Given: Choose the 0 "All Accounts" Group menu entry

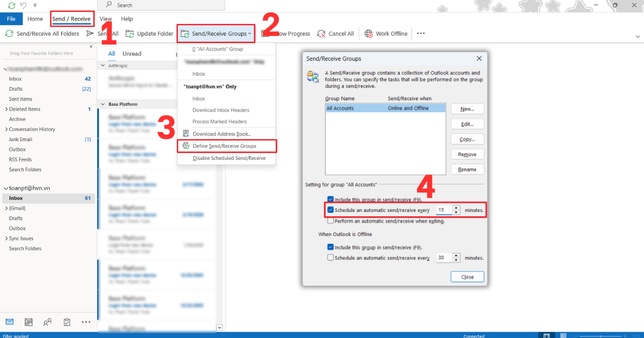Looking at the screenshot, I should tap(217, 49).
